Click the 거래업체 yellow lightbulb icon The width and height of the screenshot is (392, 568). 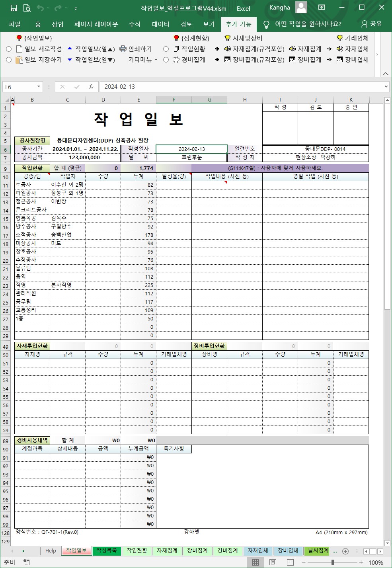click(x=339, y=38)
